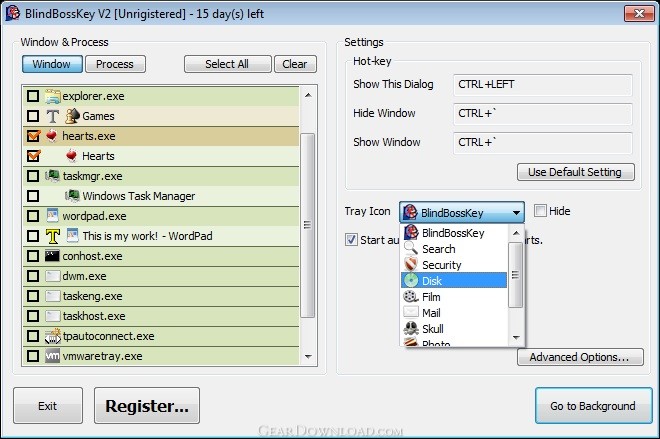Choose Search in tray icon list
The image size is (660, 439).
tap(454, 249)
